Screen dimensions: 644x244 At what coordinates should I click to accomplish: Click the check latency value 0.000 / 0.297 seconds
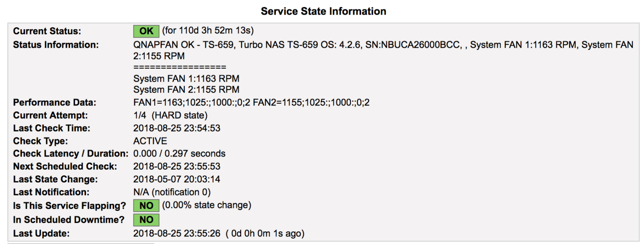(179, 154)
